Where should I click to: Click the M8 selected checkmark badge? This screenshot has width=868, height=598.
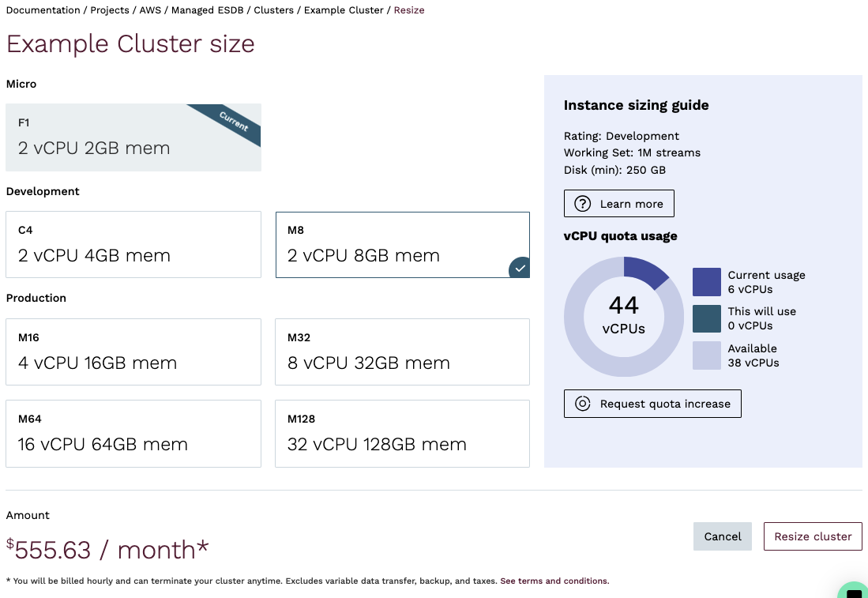coord(519,269)
